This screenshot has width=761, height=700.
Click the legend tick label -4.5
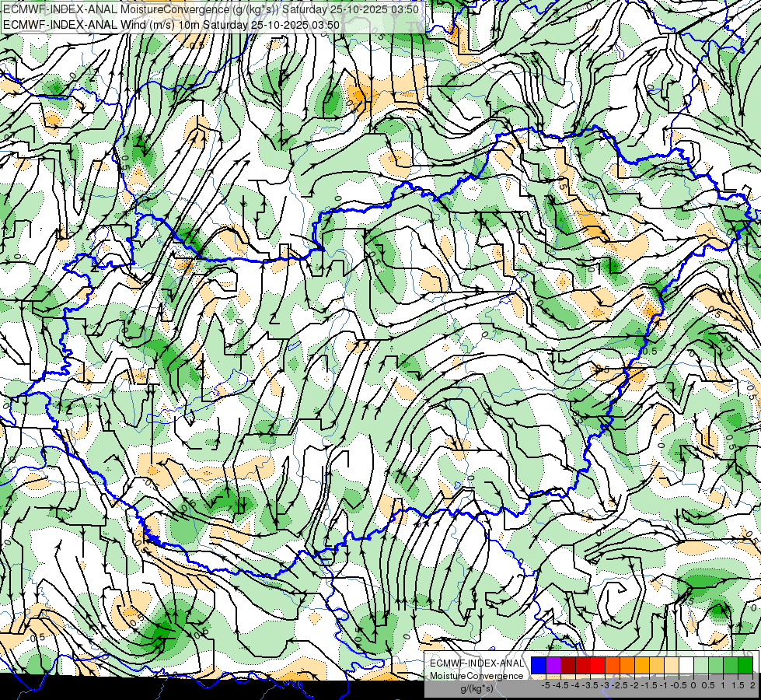click(x=560, y=685)
